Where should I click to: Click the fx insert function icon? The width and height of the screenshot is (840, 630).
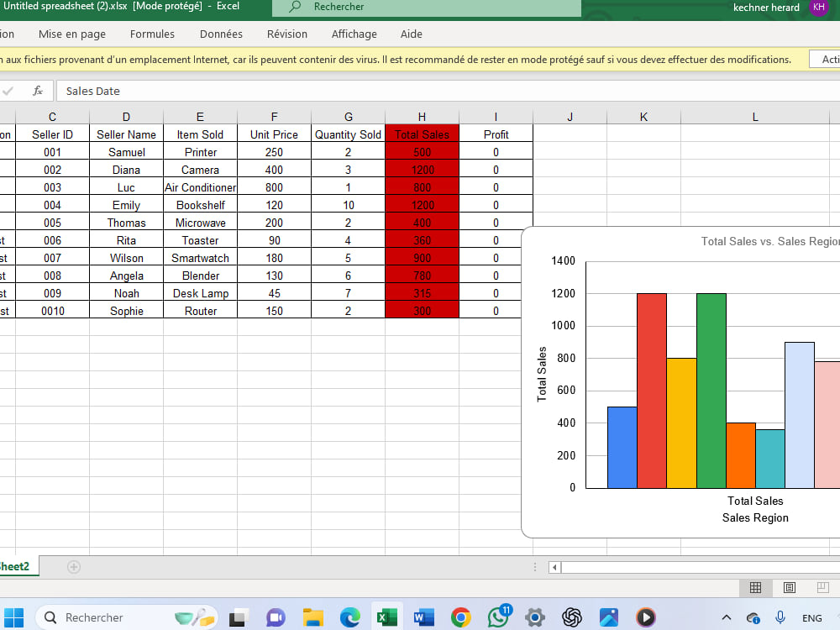click(x=38, y=91)
